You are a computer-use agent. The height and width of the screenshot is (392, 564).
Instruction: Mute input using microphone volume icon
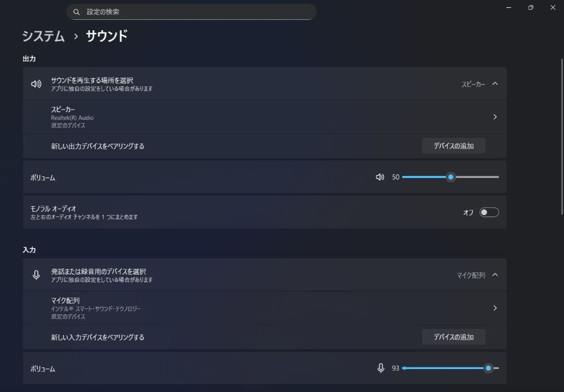[381, 368]
